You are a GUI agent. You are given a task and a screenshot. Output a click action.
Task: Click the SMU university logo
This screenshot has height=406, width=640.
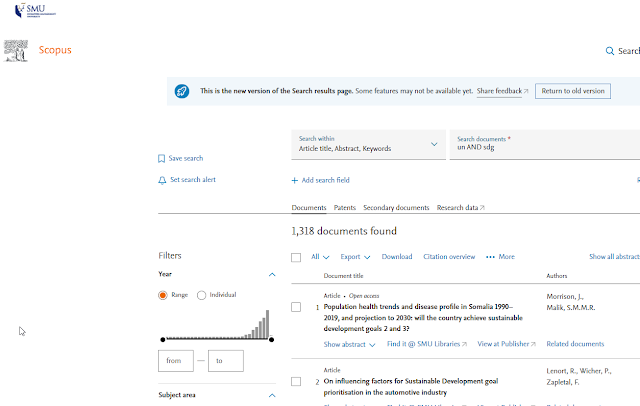coord(35,10)
